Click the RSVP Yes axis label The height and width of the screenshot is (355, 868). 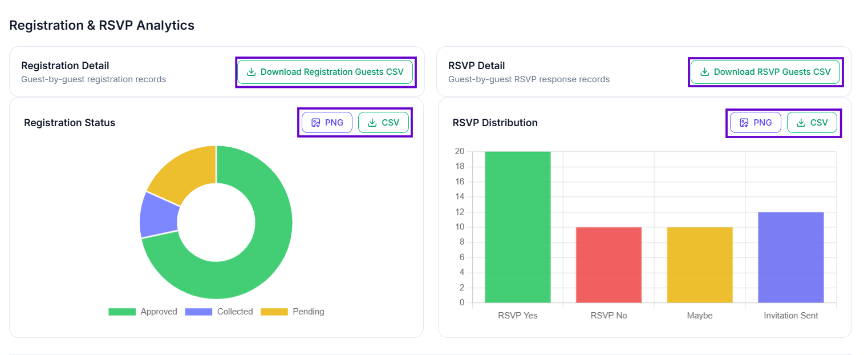point(518,316)
